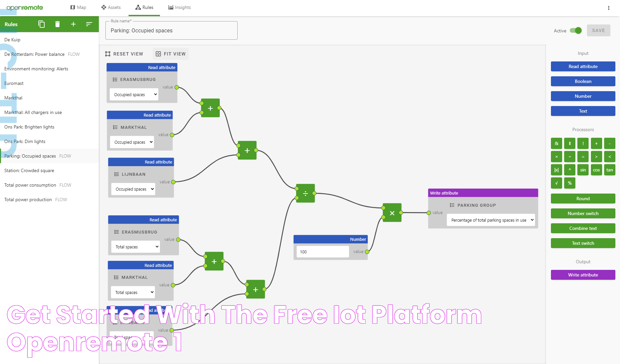Add the cos processor
620x364 pixels.
pyautogui.click(x=596, y=170)
